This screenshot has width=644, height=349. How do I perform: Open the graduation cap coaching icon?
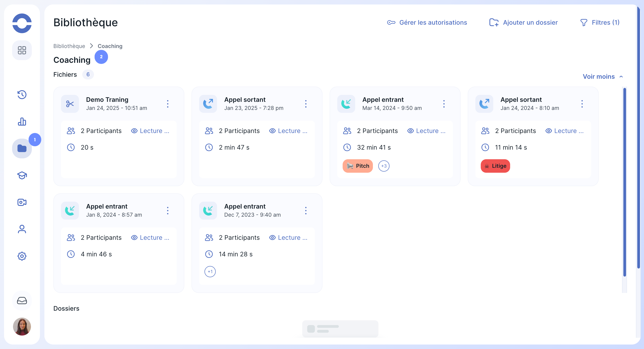[x=22, y=175]
